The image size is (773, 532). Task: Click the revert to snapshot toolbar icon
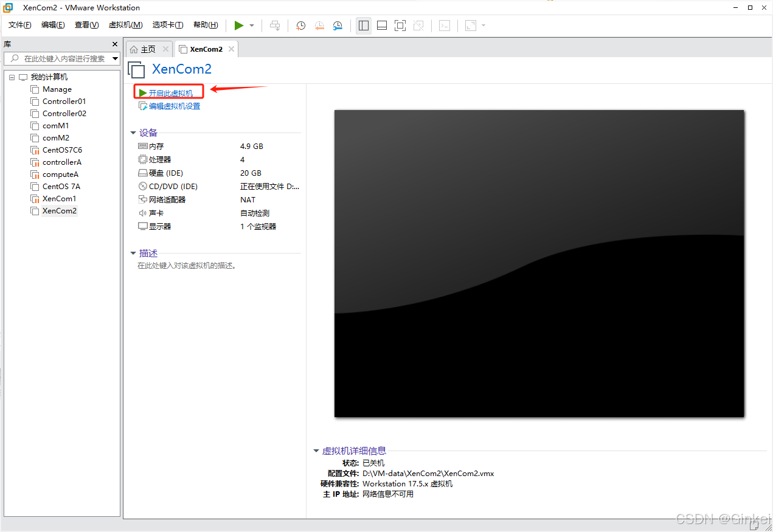pos(319,26)
